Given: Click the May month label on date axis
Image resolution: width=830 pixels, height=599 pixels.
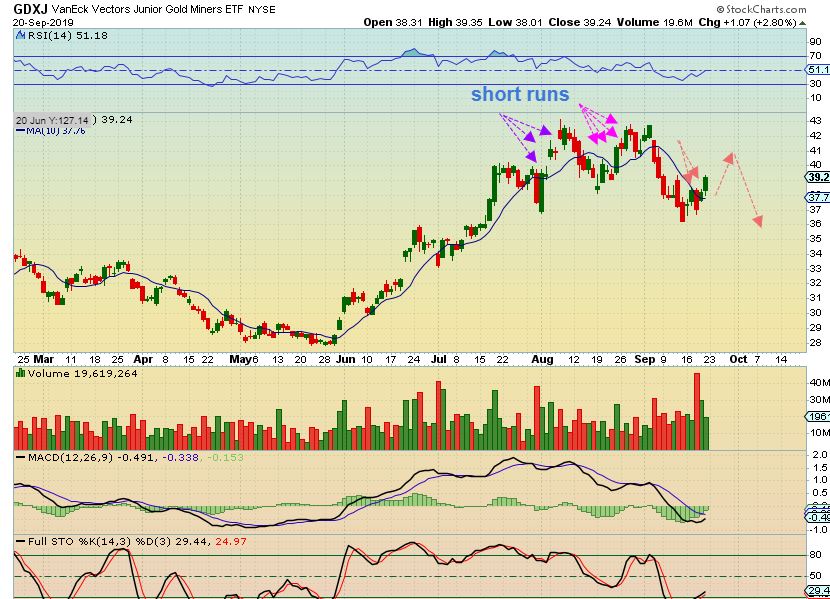Looking at the screenshot, I should (240, 359).
